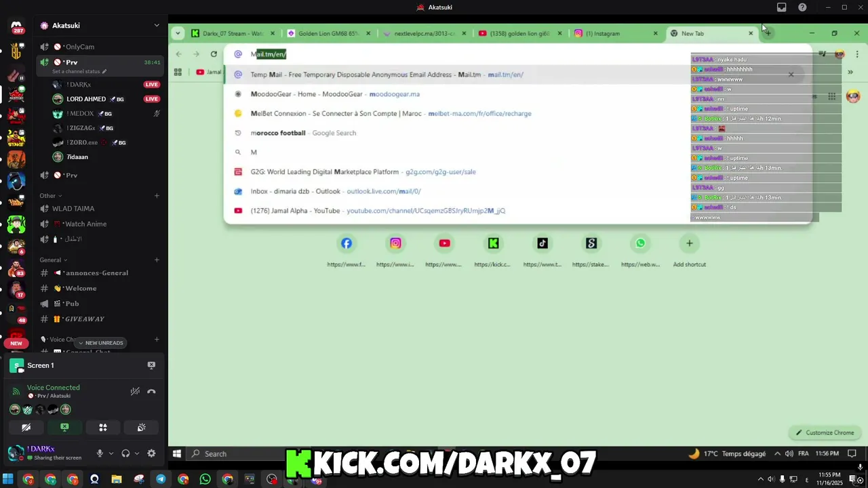Screen dimensions: 868x488
Task: Toggle deafen headphones in Discord user panel
Action: click(125, 453)
